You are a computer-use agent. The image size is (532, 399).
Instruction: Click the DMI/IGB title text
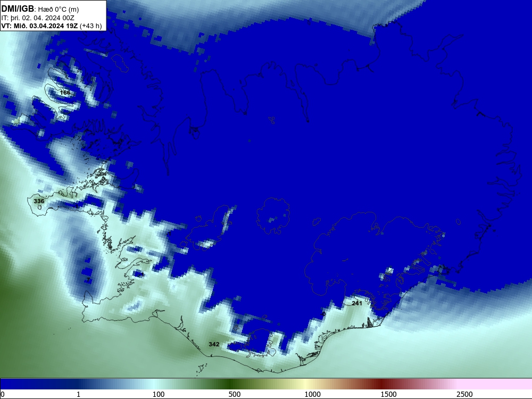pos(18,9)
